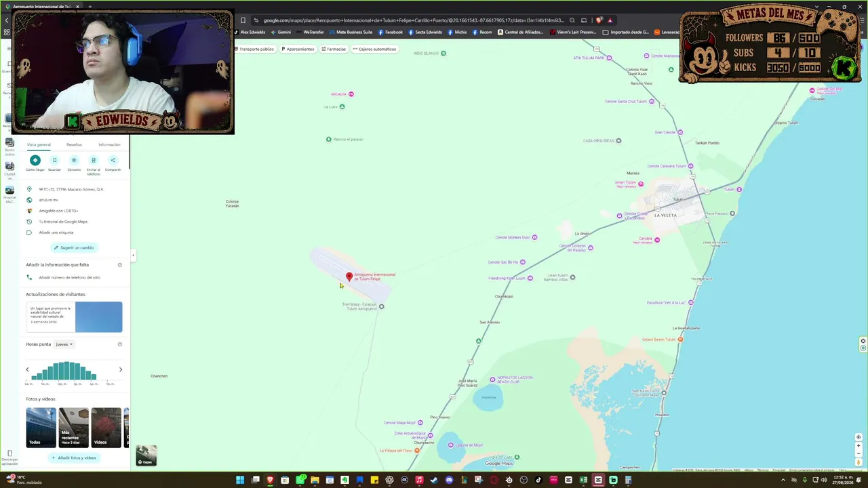Viewport: 868px width, 488px height.
Task: Go to previous day in Horas punta chart
Action: (x=27, y=369)
